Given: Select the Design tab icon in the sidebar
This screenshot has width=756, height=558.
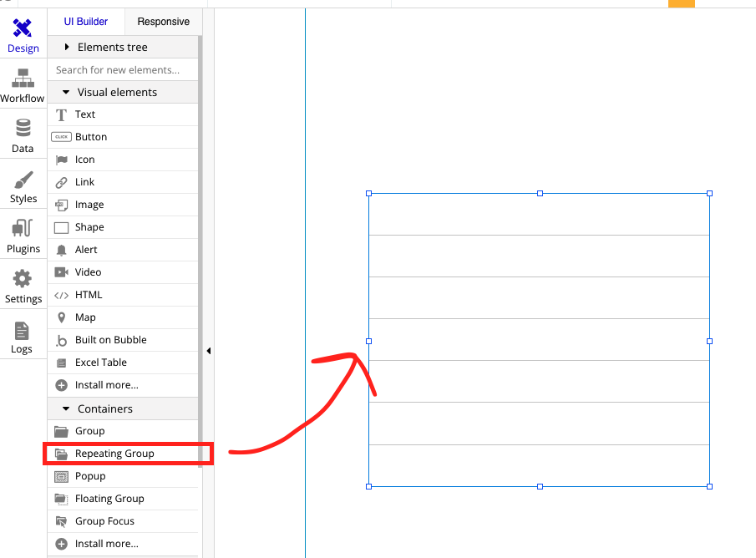Looking at the screenshot, I should (23, 33).
